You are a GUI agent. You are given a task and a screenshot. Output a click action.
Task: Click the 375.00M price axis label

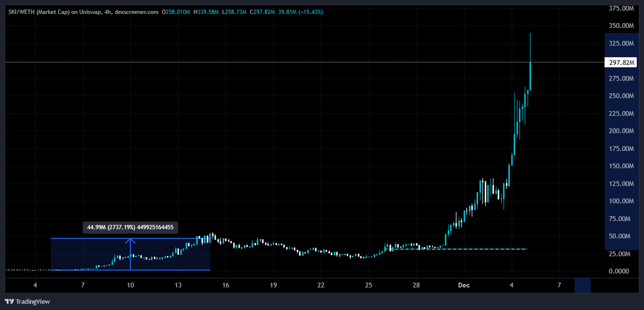coord(621,9)
